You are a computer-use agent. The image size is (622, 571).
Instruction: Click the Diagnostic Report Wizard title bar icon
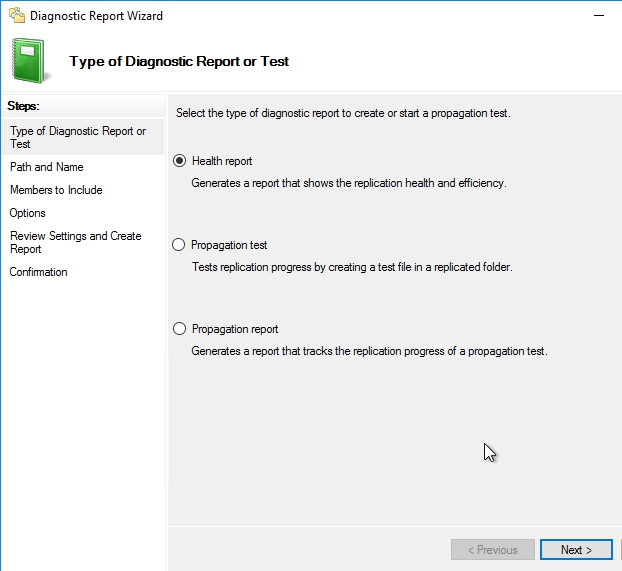coord(16,16)
